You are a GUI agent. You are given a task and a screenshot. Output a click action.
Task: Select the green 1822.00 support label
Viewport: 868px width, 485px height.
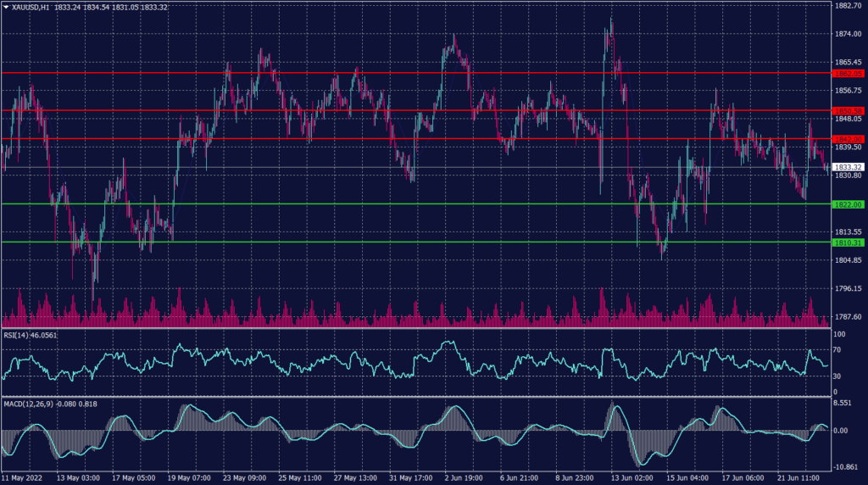(x=848, y=204)
